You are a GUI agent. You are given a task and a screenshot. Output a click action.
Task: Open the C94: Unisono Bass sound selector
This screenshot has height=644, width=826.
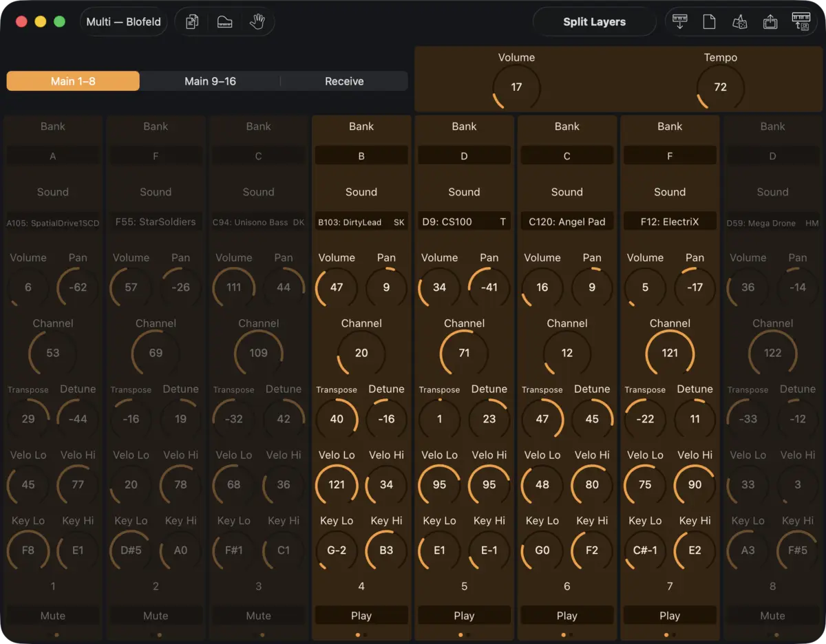(259, 222)
